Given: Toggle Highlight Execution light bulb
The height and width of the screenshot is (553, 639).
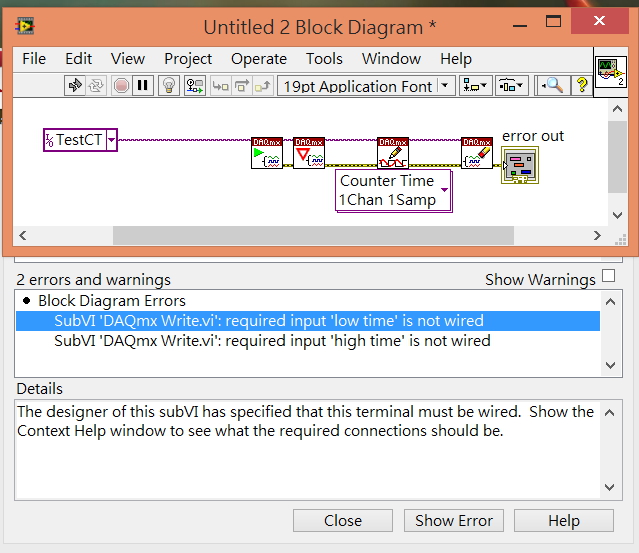Looking at the screenshot, I should click(169, 86).
